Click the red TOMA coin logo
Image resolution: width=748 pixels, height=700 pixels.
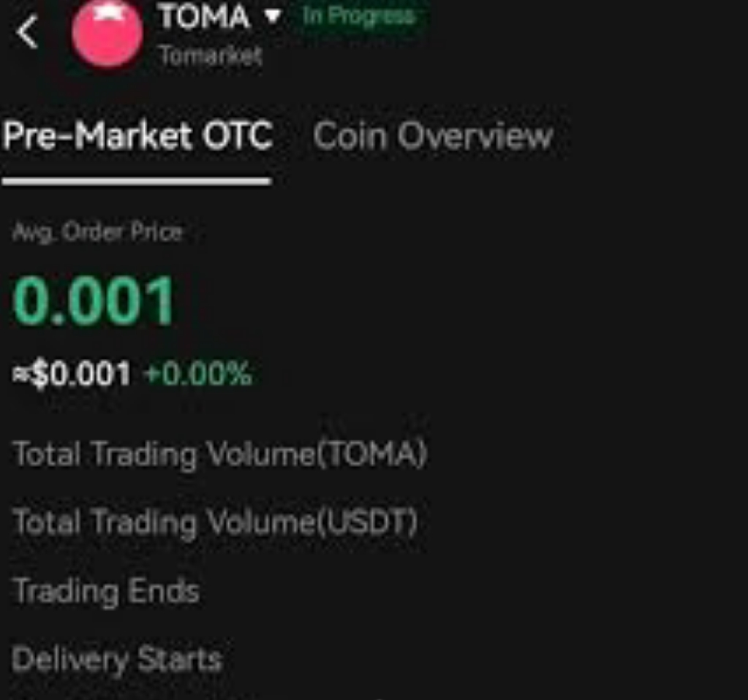point(107,34)
